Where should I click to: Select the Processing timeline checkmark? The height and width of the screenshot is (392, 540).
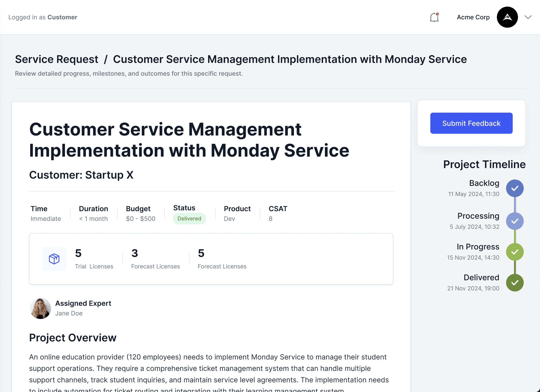click(x=515, y=221)
